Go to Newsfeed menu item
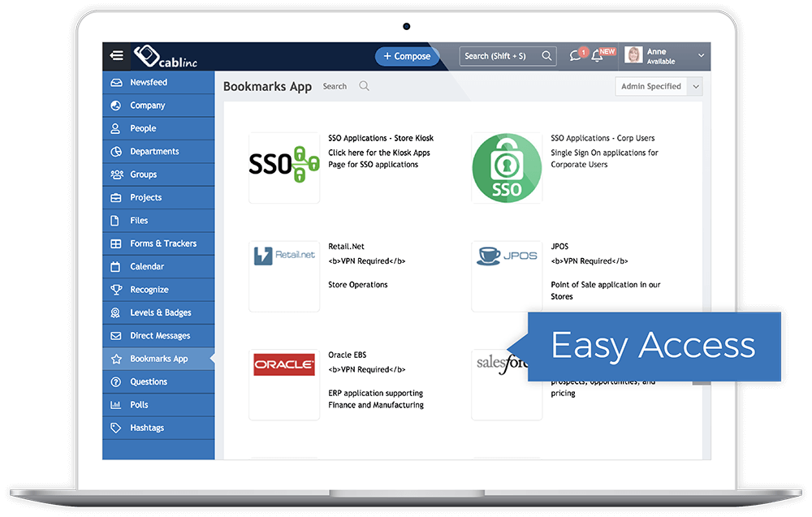 click(158, 82)
